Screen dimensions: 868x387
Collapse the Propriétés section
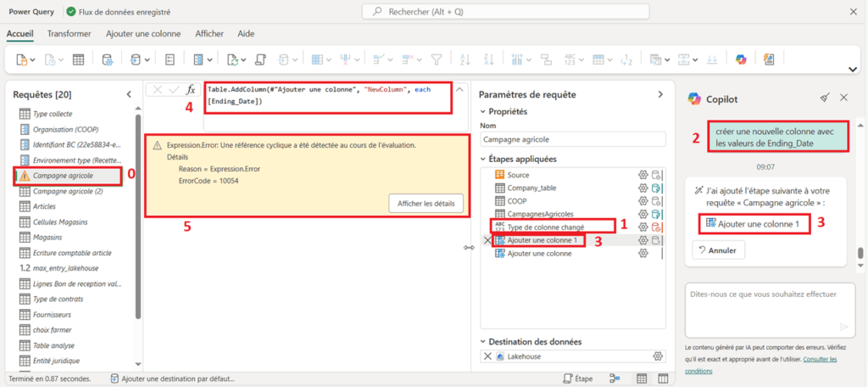pyautogui.click(x=485, y=111)
